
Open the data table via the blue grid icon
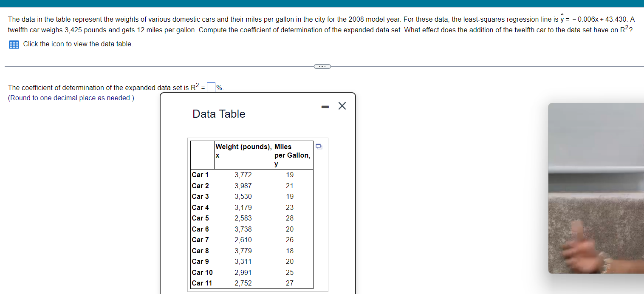click(14, 44)
